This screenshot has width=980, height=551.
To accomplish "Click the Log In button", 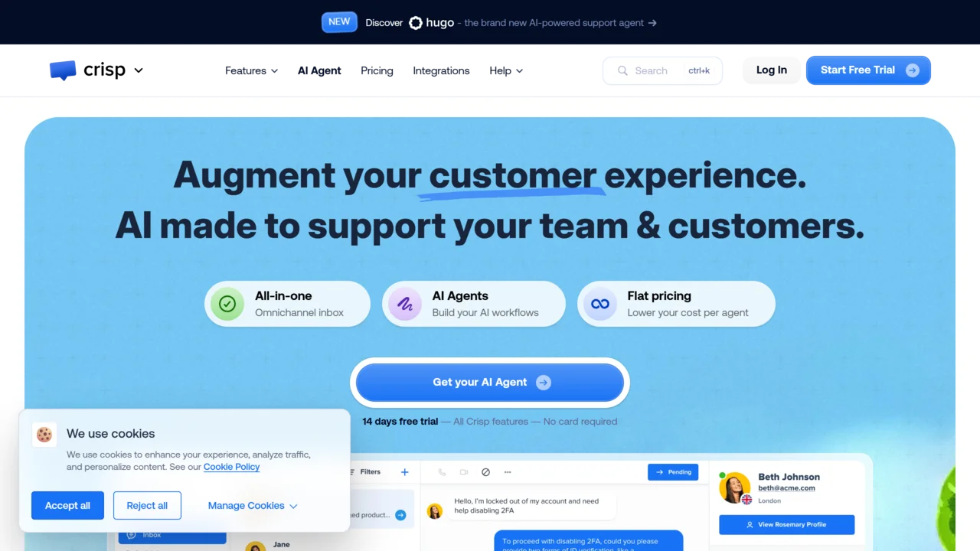I will coord(772,70).
